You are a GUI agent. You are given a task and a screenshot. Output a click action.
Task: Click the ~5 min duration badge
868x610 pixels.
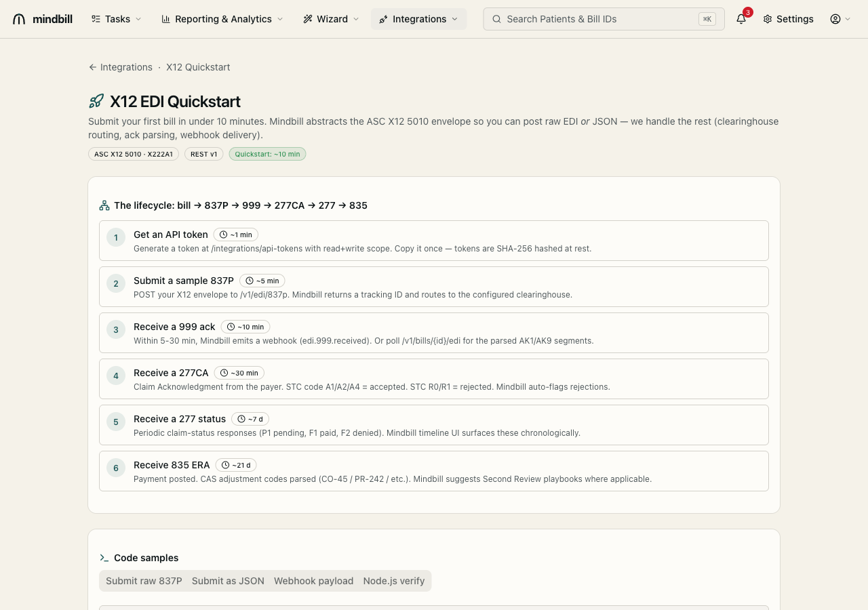click(262, 281)
